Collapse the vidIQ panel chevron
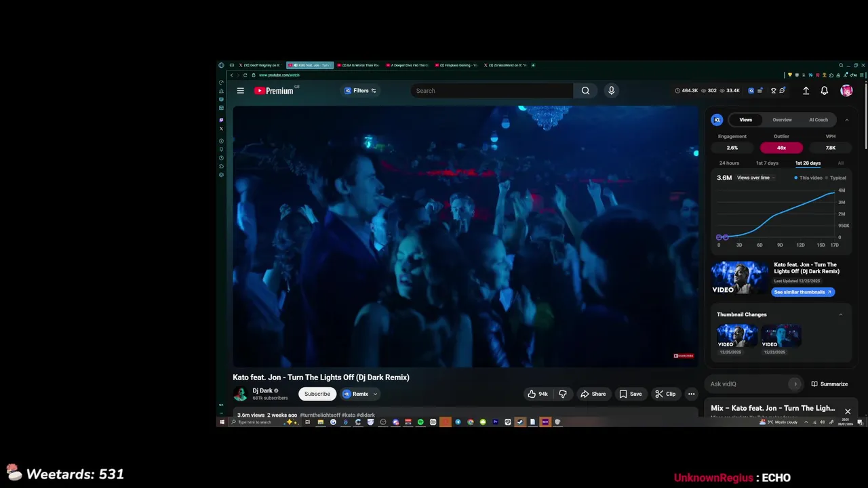Viewport: 868px width, 488px height. click(x=846, y=120)
